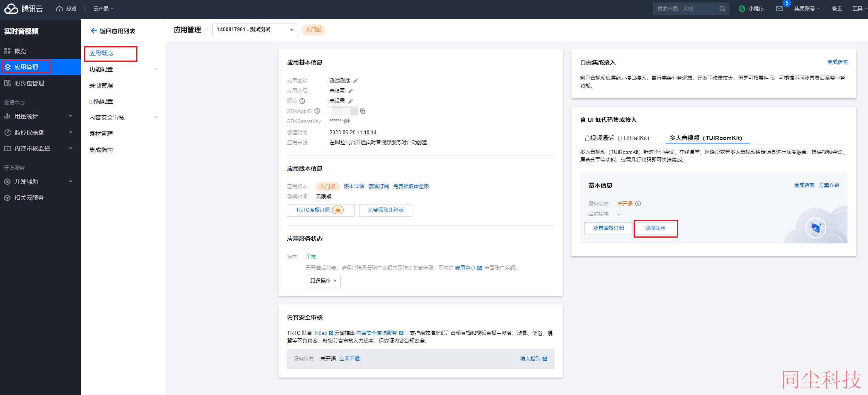Click the 备案 header item
868x395 pixels.
point(837,8)
